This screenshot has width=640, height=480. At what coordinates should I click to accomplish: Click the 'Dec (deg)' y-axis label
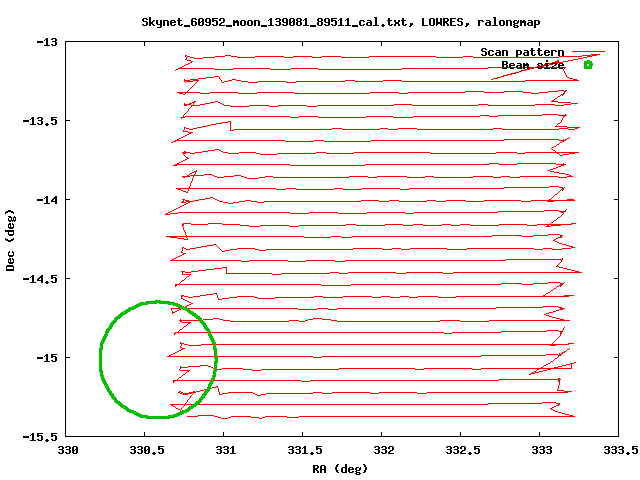pyautogui.click(x=11, y=240)
